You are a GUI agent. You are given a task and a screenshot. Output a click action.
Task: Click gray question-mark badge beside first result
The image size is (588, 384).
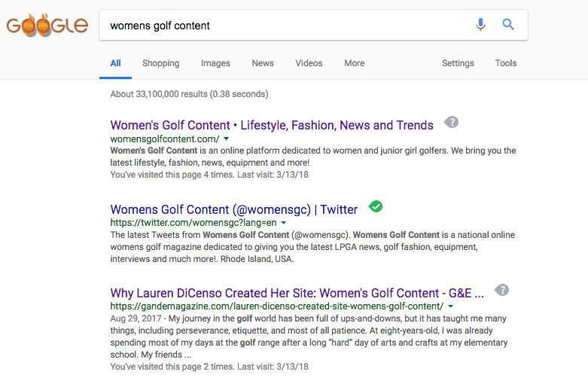coord(451,122)
